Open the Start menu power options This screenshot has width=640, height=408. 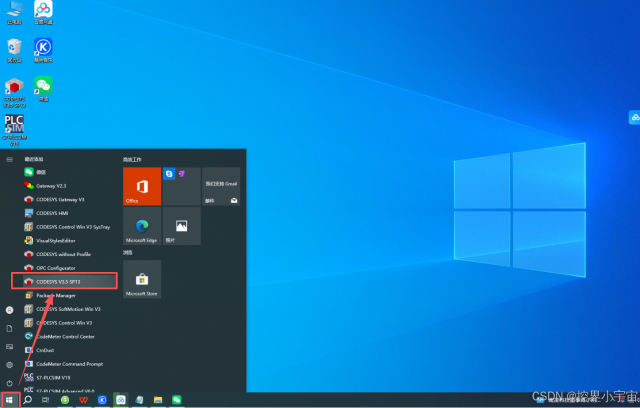tap(9, 383)
